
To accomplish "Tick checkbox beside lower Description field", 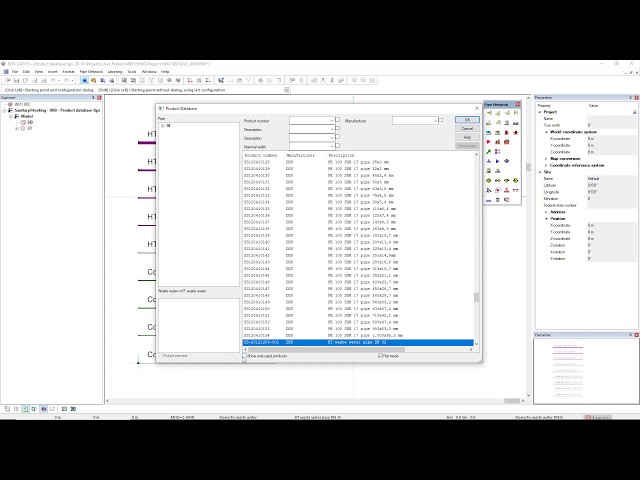I will [338, 137].
